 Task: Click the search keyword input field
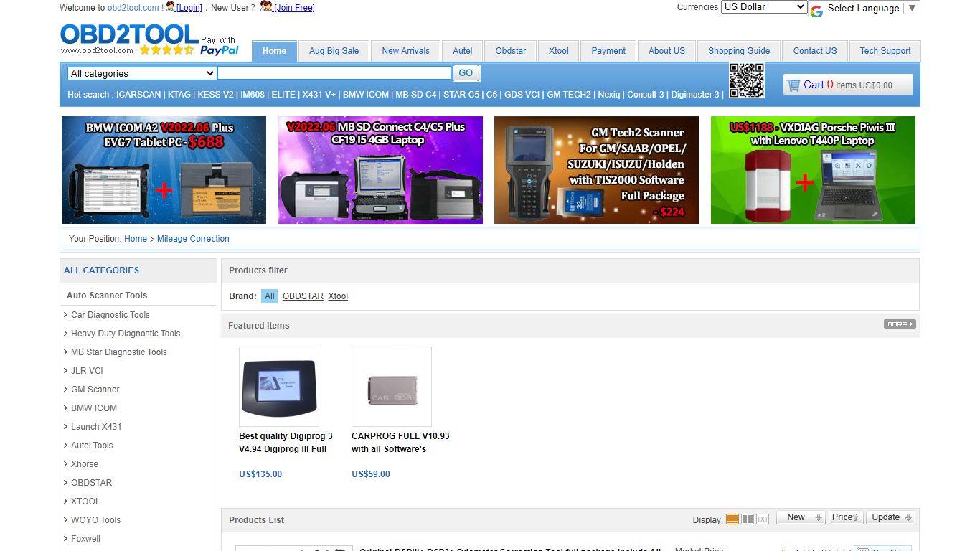click(x=334, y=73)
